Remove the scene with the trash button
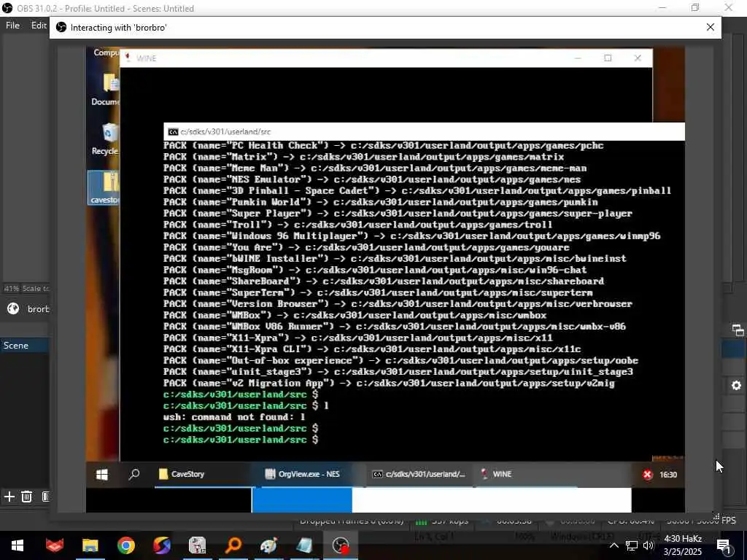Screen dimensions: 747x560 tap(27, 497)
